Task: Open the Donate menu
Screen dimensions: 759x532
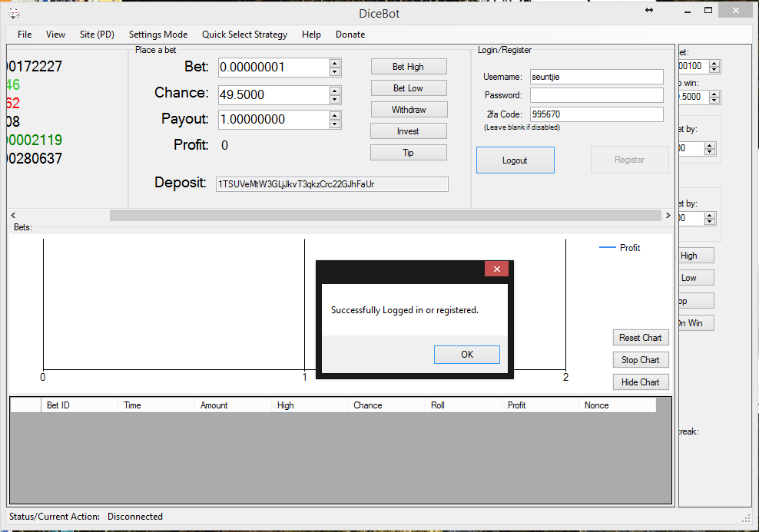Action: tap(350, 35)
